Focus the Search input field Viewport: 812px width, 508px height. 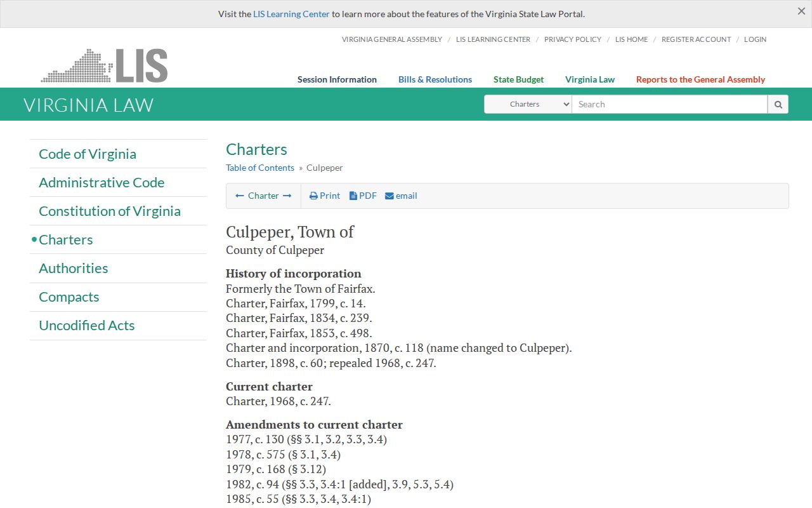click(670, 104)
